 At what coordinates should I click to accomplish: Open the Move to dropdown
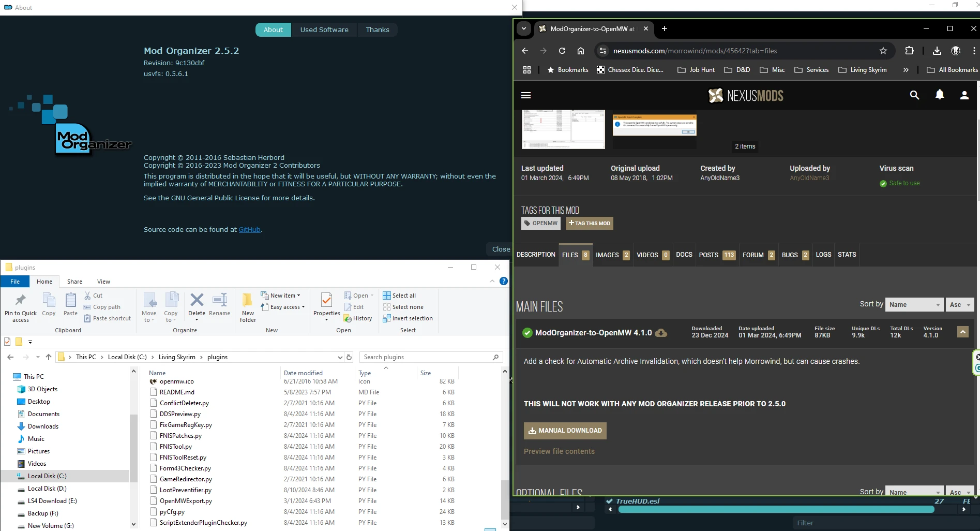pyautogui.click(x=149, y=307)
